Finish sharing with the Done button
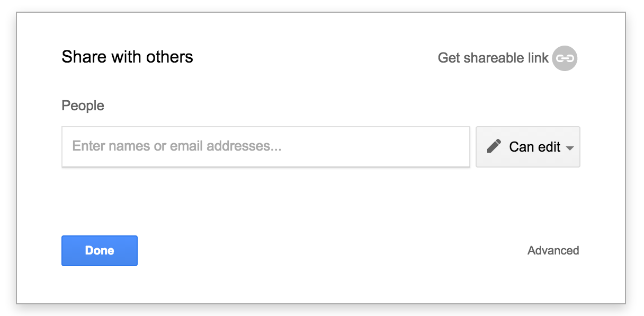This screenshot has height=316, width=644. click(100, 251)
